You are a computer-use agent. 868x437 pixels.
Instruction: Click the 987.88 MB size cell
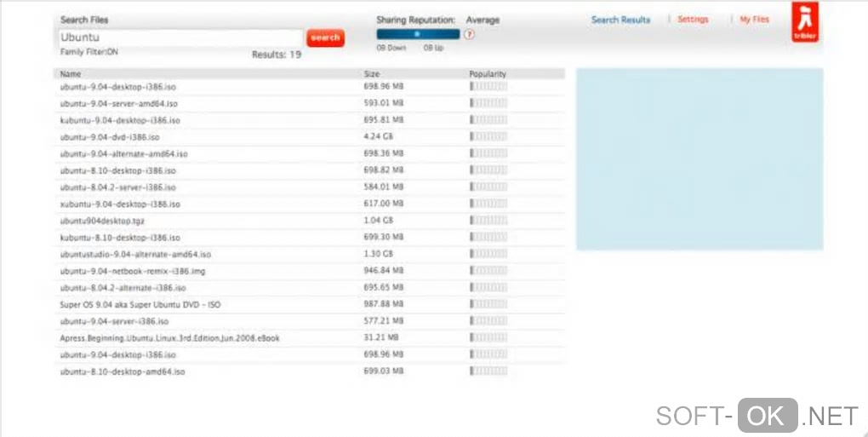[x=384, y=303]
